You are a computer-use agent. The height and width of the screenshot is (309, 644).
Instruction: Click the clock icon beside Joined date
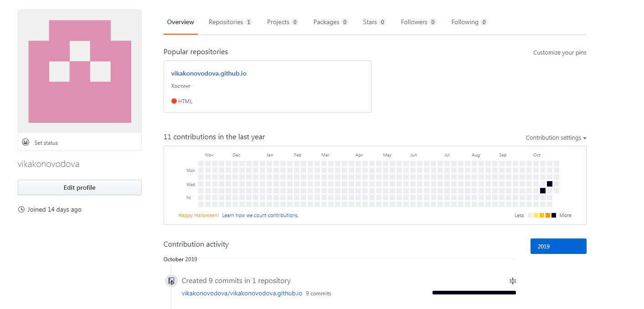21,209
